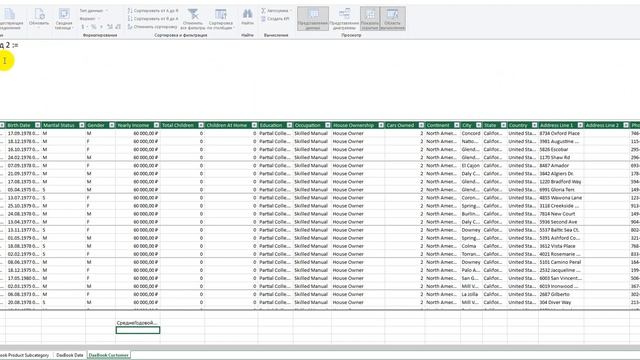Click the '304 Diver Way' address cell

click(x=561, y=302)
